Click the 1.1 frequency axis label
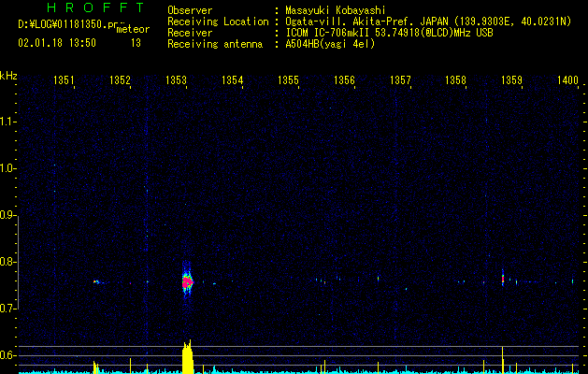The image size is (588, 374). pos(7,122)
